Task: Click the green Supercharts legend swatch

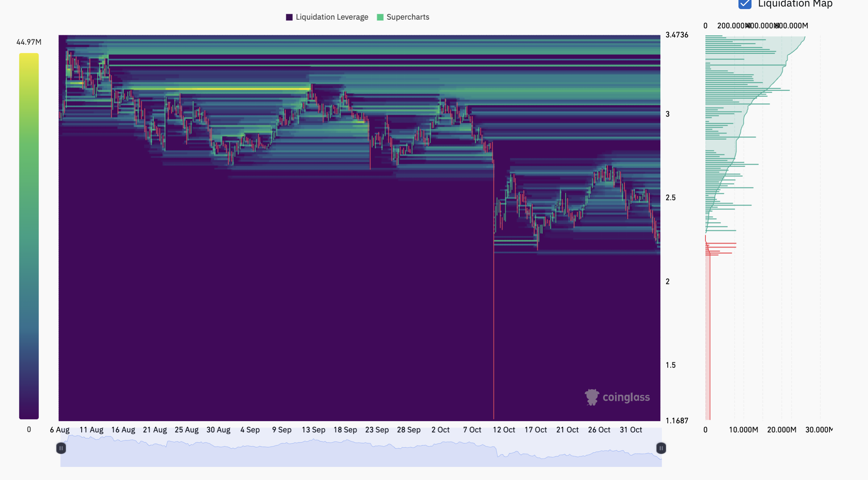Action: 380,17
